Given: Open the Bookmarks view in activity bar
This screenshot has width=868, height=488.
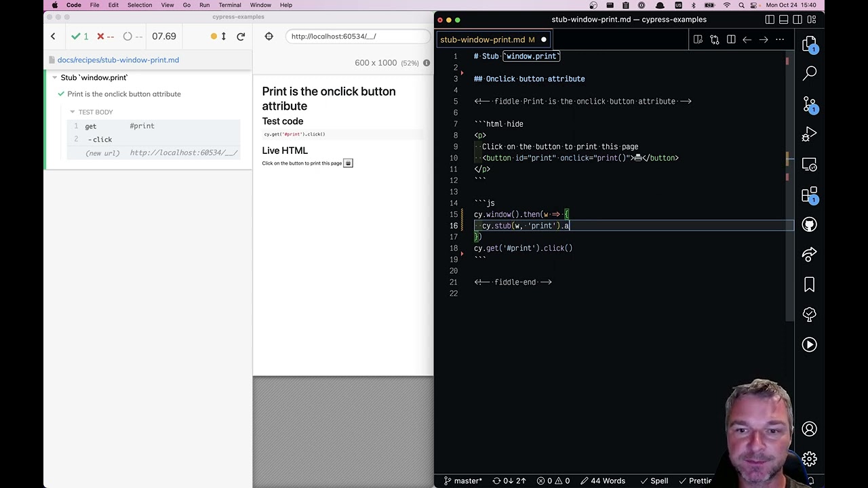Looking at the screenshot, I should point(809,285).
